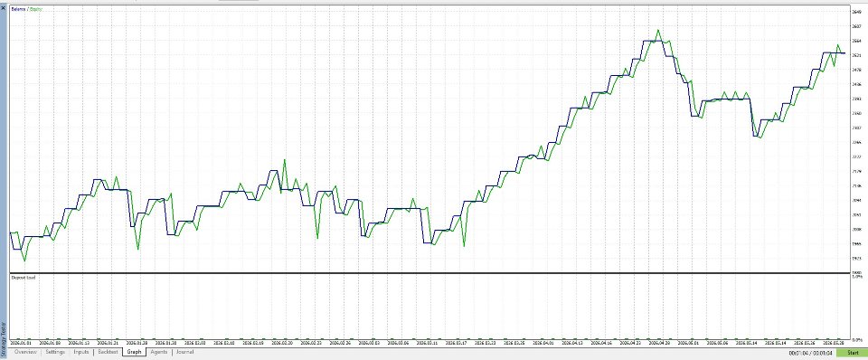Click the 2607 value on the vertical axis

[x=855, y=26]
